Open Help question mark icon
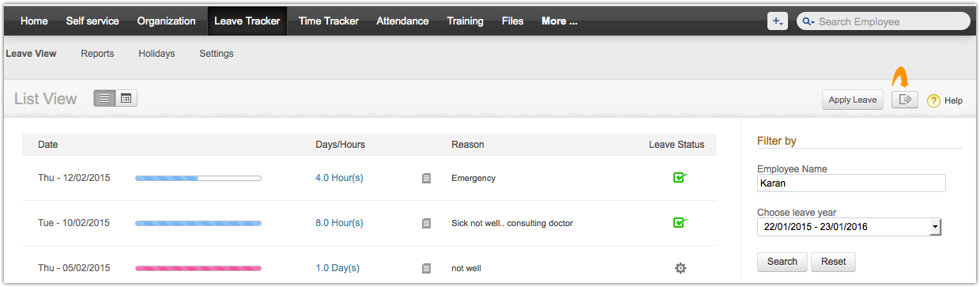This screenshot has height=287, width=980. pos(933,100)
